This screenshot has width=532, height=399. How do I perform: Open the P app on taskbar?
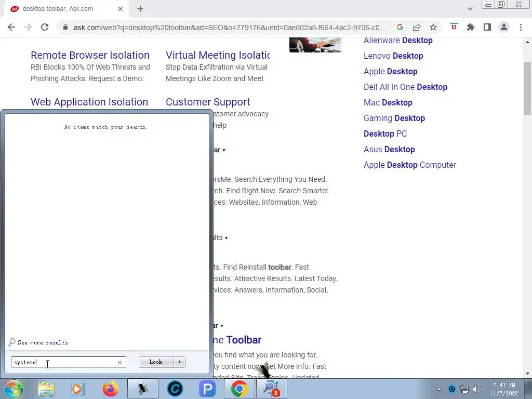tap(207, 389)
